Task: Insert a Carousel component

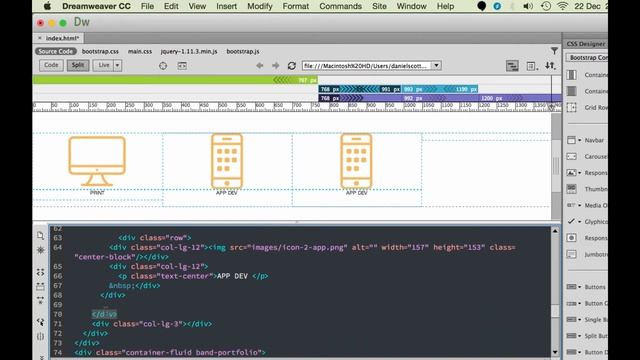Action: point(587,156)
